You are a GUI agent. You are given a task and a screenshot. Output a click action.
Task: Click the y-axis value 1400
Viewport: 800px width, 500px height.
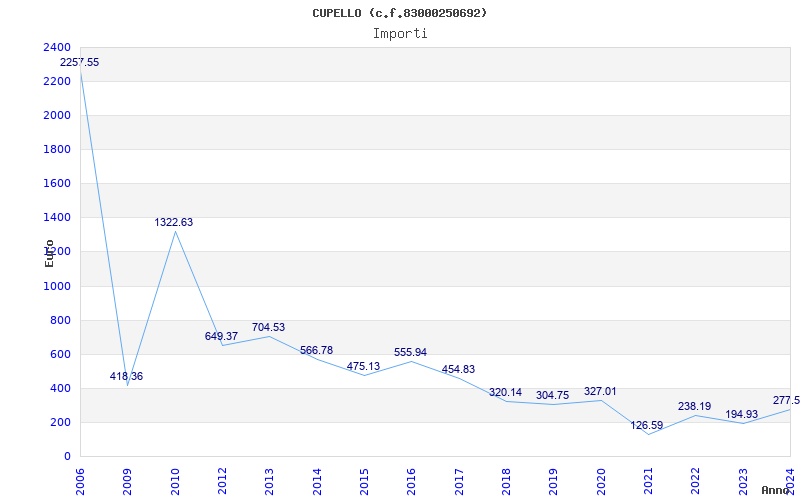click(58, 217)
